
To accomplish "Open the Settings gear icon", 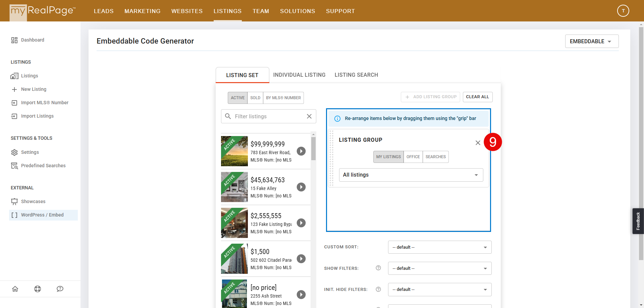I will click(14, 152).
